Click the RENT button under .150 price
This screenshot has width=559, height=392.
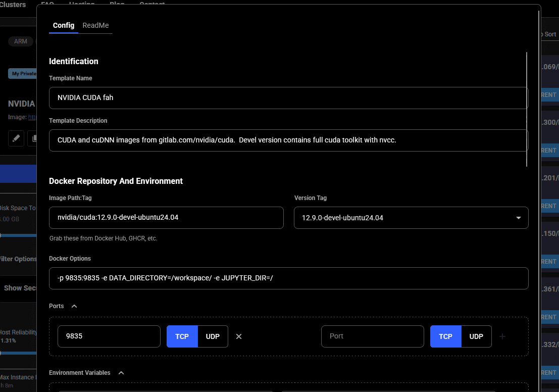tap(550, 262)
